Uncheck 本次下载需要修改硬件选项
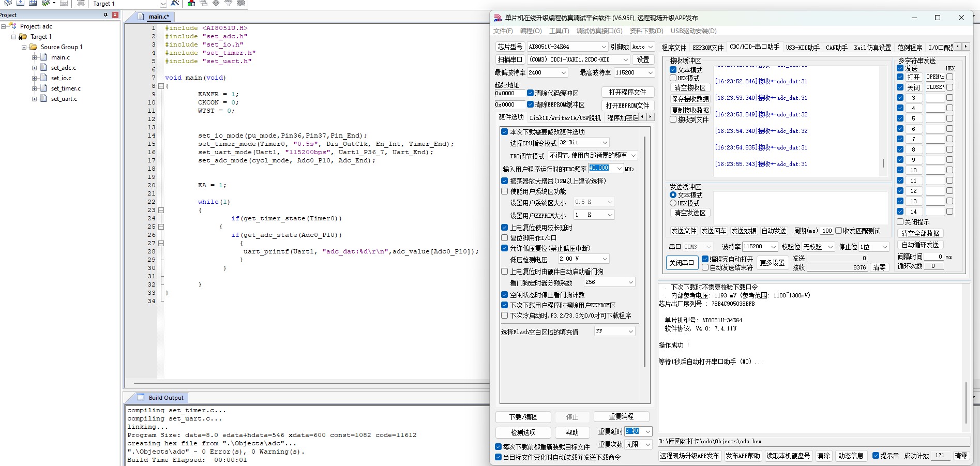 point(505,132)
